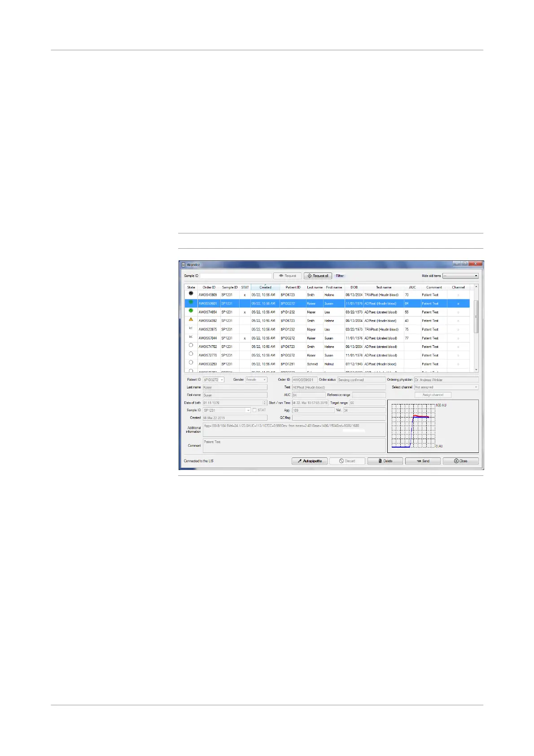The image size is (534, 756).
Task: Click the warning triangle icon of order AWOS64392
Action: (x=191, y=320)
